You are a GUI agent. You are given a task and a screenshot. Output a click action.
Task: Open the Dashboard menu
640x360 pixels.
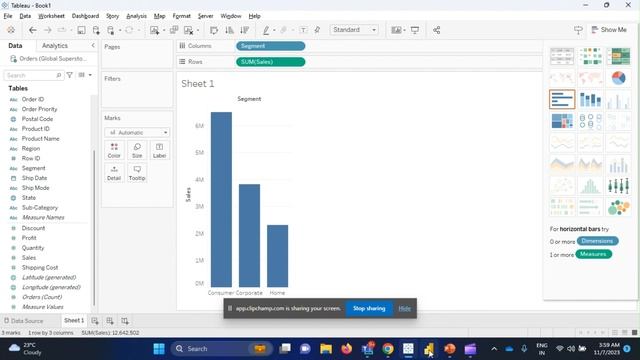(85, 16)
